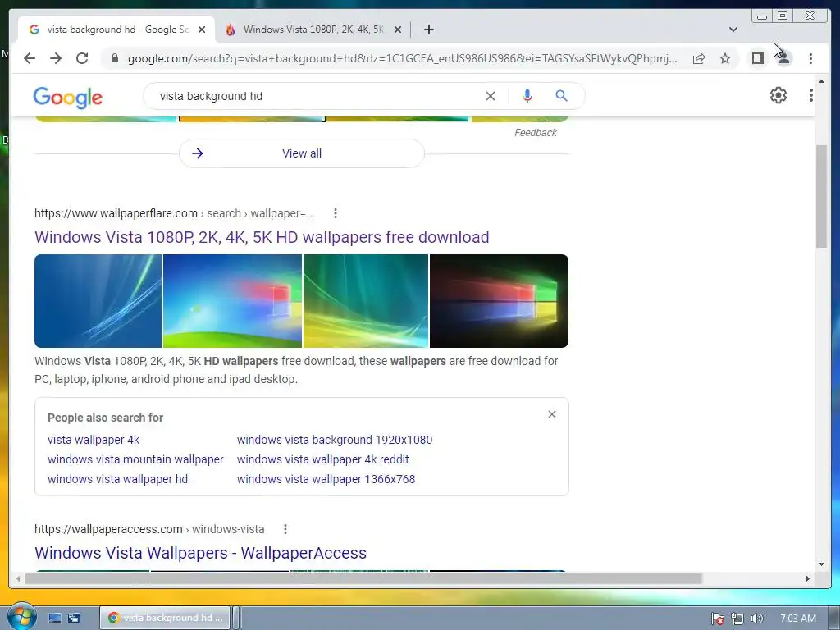Click the Google logo
Viewport: 840px width, 630px height.
click(67, 98)
